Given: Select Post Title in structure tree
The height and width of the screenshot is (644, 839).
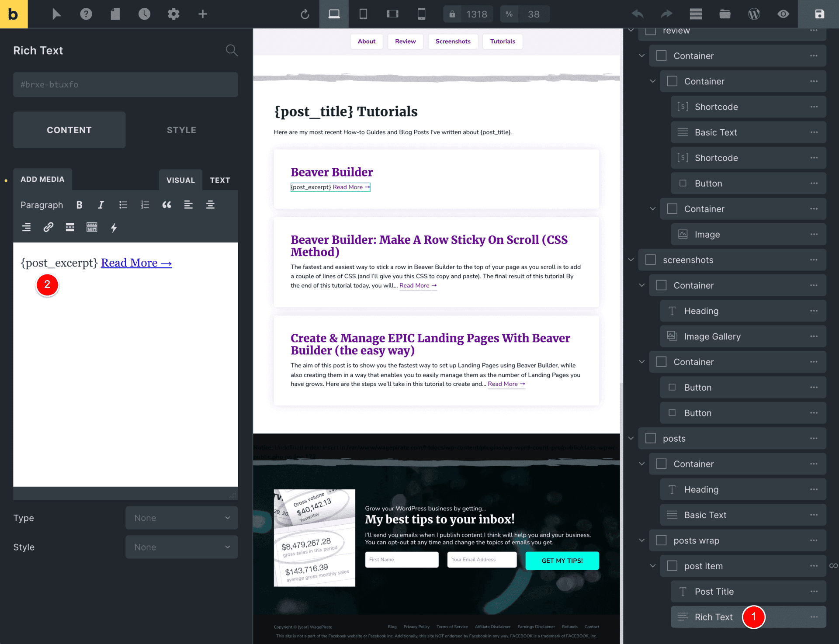Looking at the screenshot, I should (x=749, y=592).
